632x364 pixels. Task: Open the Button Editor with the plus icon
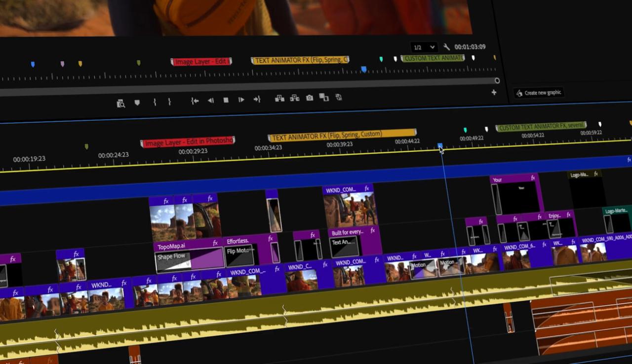click(x=493, y=92)
